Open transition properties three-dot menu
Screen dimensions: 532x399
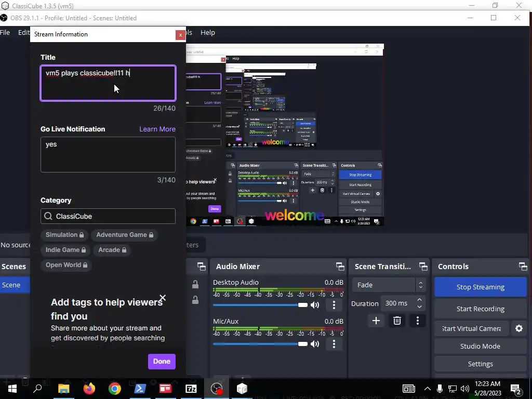point(418,321)
